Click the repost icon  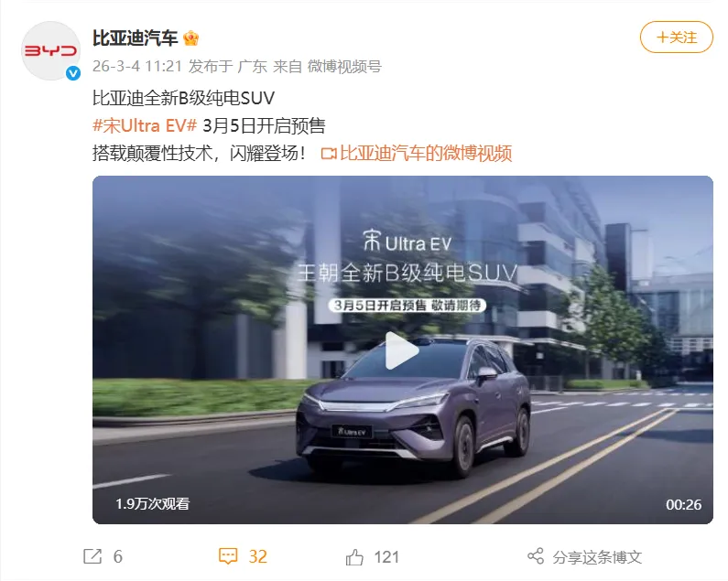click(92, 556)
